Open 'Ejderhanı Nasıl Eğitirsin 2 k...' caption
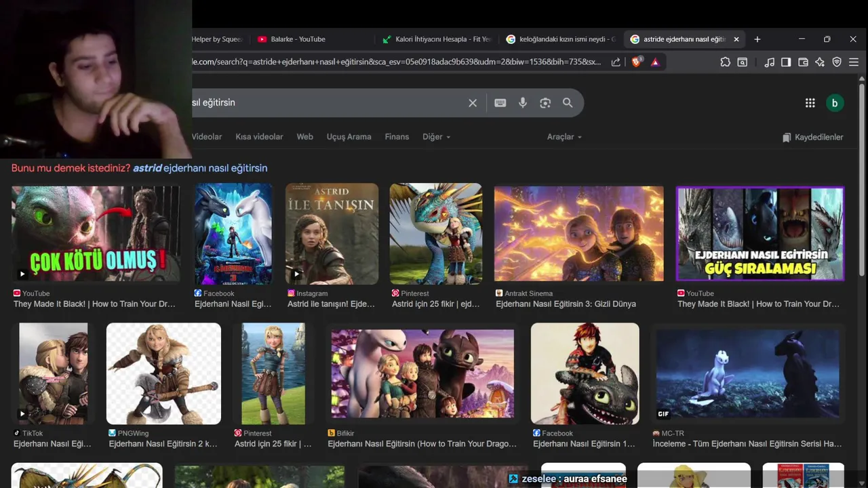Screen dimensions: 868x488 coord(163,444)
